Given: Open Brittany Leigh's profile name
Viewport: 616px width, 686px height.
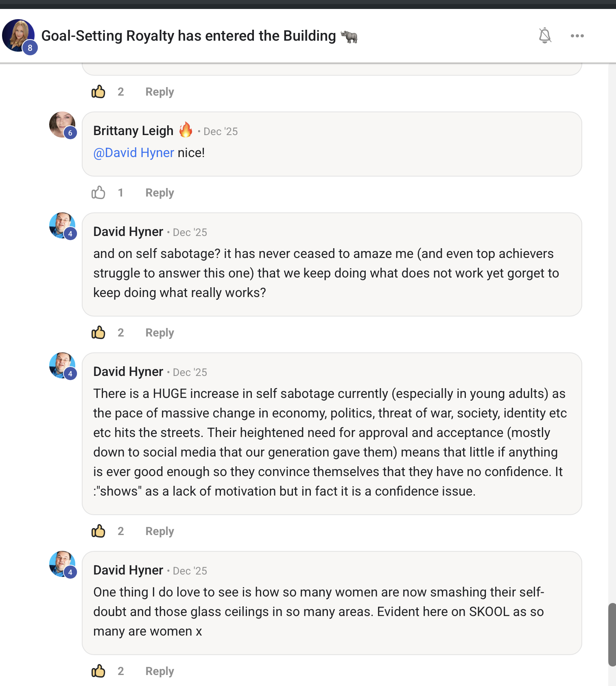Looking at the screenshot, I should 133,131.
